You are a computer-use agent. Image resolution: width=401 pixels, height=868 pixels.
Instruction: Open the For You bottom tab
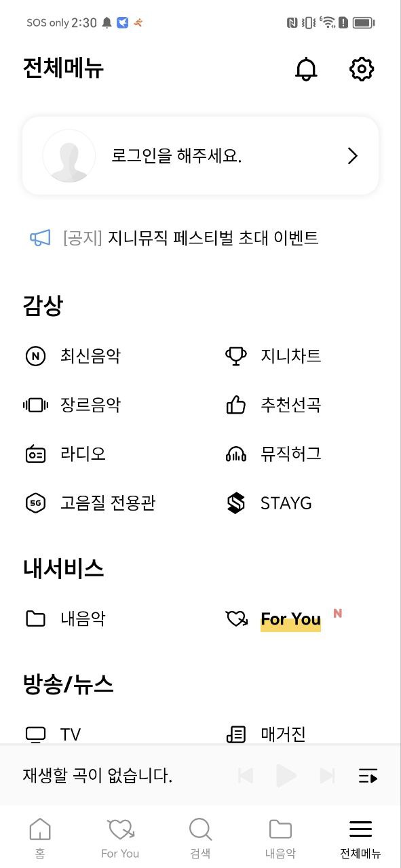coord(120,838)
